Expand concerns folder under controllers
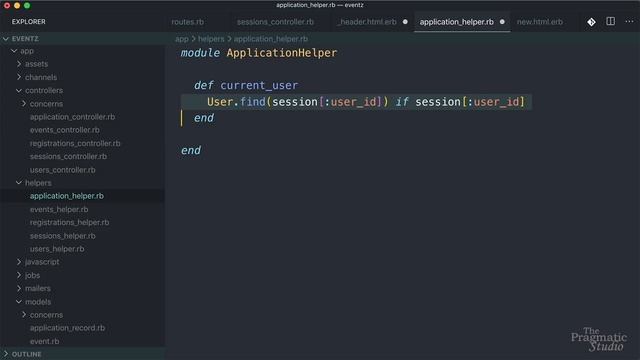The width and height of the screenshot is (640, 360). pos(24,104)
